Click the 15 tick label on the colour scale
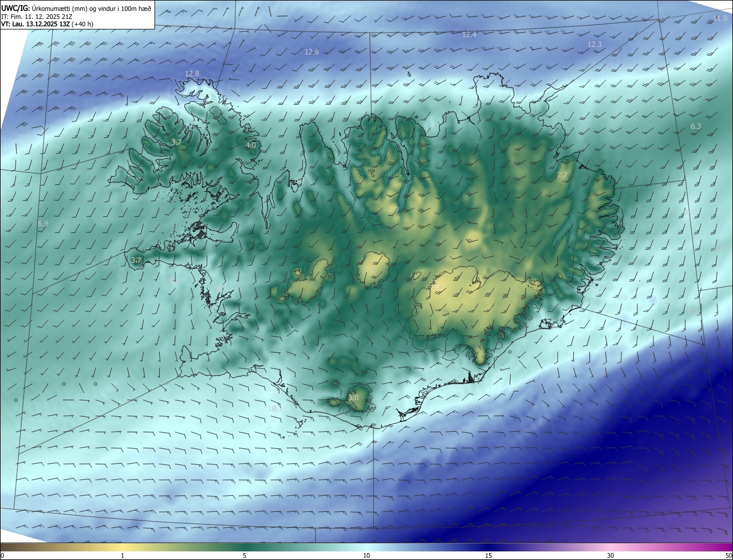 (488, 555)
